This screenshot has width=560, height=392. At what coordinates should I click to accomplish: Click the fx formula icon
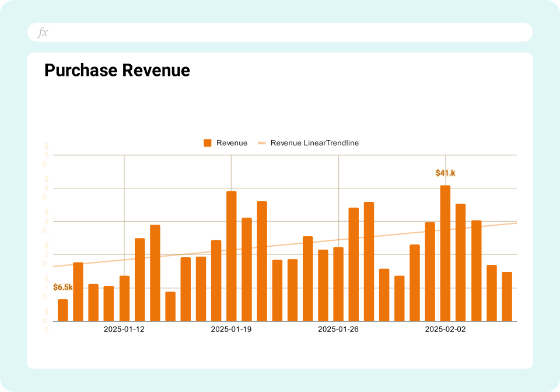click(x=43, y=33)
